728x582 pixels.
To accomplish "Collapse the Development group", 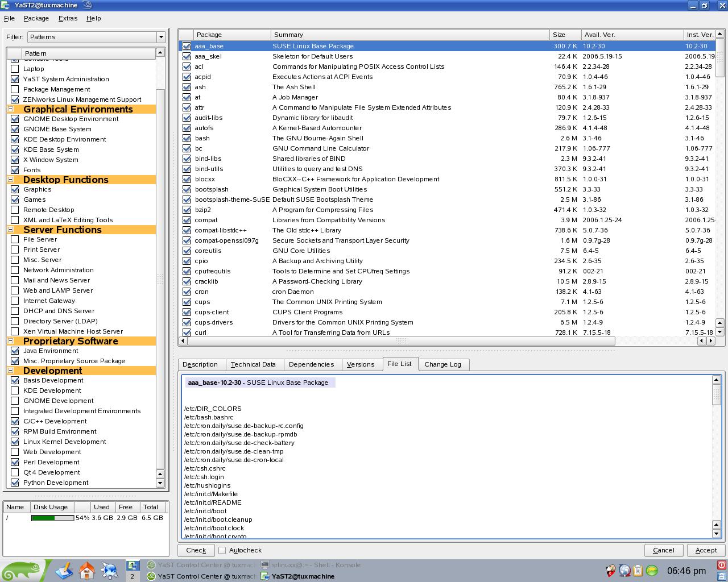I will coord(11,371).
